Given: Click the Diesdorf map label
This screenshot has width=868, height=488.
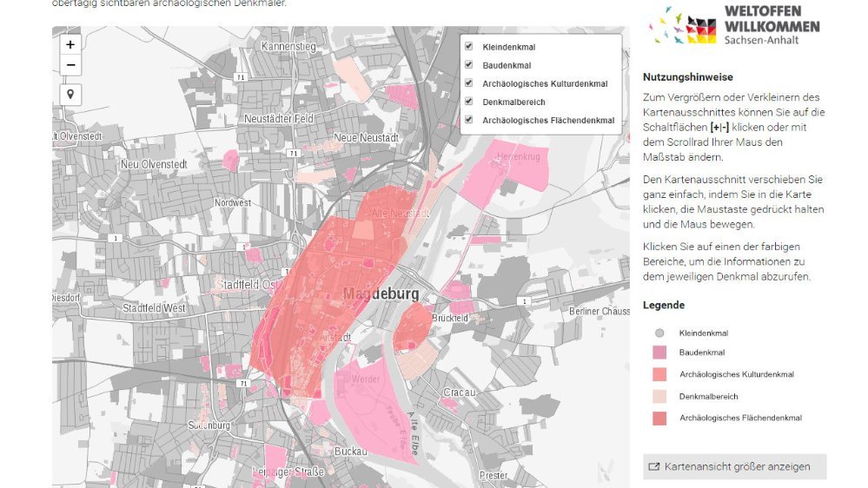Looking at the screenshot, I should [x=66, y=298].
